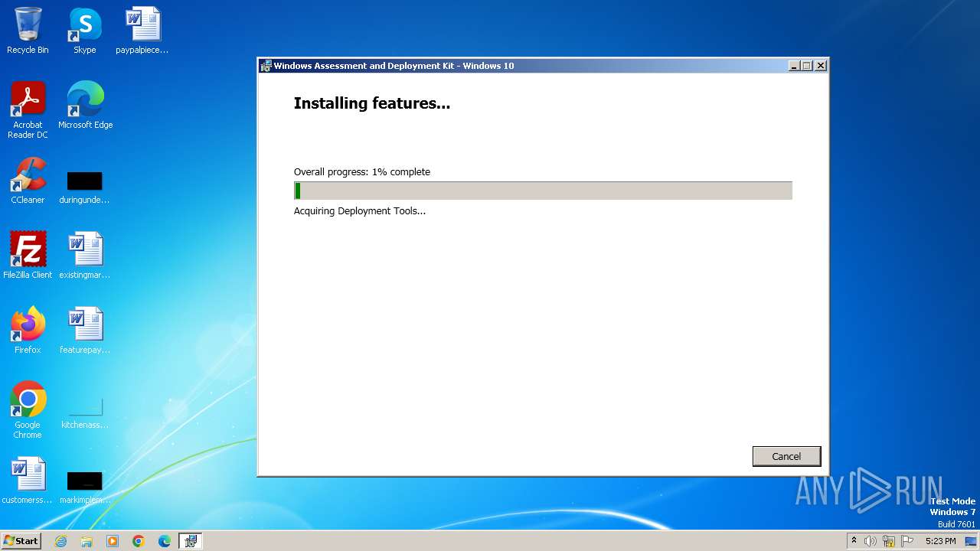
Task: Open the existingmar Word document
Action: tap(84, 256)
